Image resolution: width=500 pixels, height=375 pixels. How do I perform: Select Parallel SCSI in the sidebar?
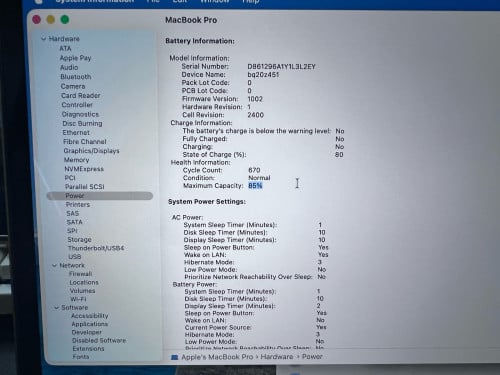click(85, 187)
